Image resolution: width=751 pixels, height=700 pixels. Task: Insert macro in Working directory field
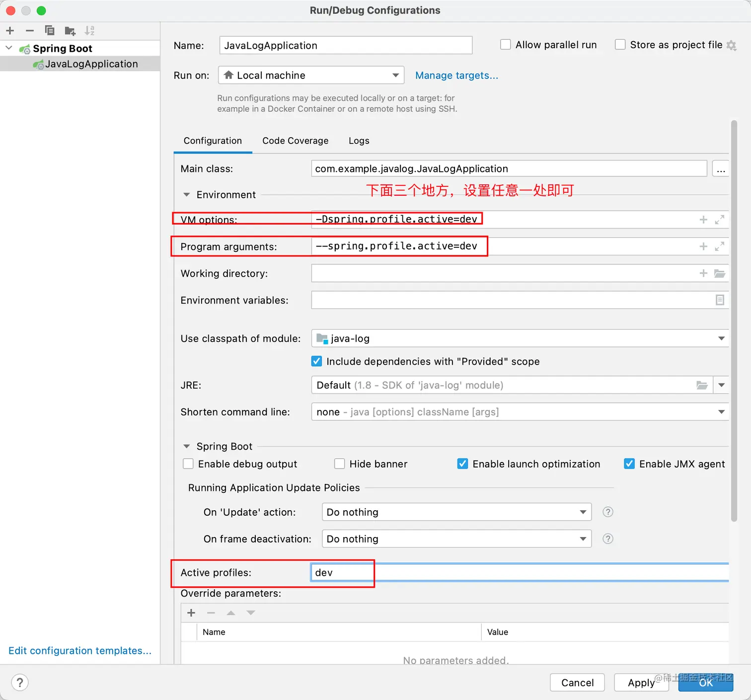click(703, 273)
